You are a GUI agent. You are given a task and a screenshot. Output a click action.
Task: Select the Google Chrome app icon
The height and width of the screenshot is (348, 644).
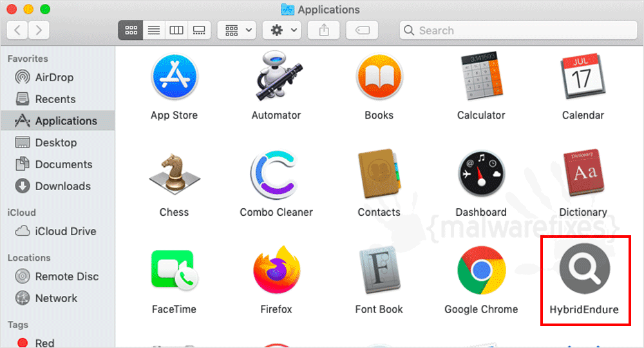481,271
